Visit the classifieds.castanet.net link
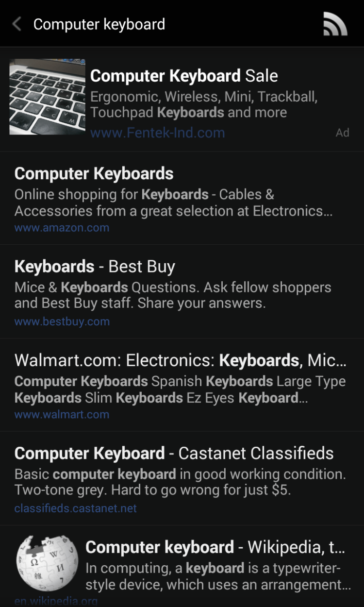Viewport: 364px width, 607px height. (x=75, y=508)
